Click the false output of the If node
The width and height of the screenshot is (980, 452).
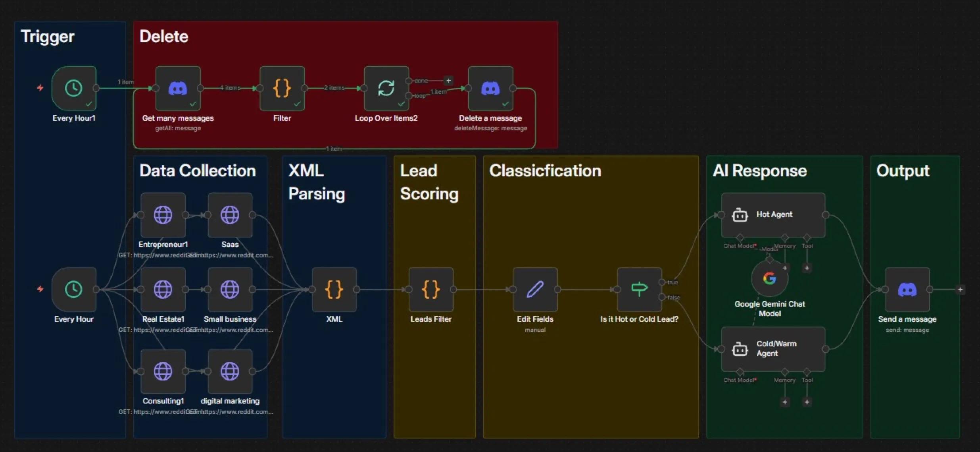662,297
